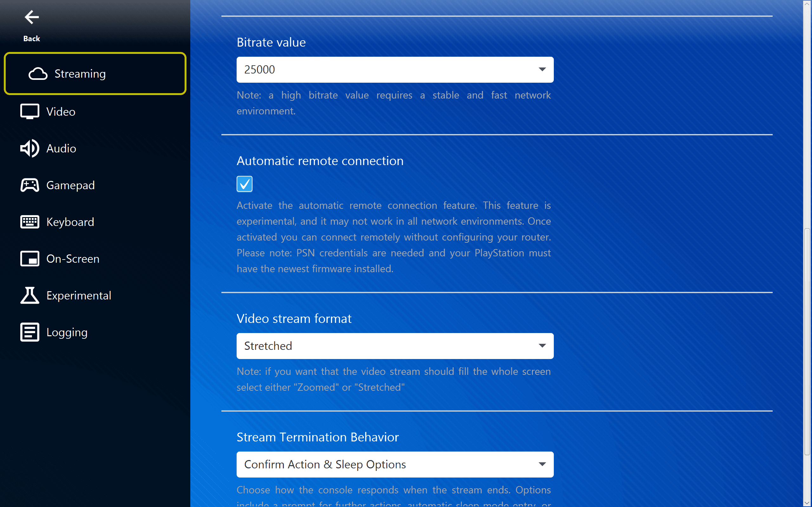Image resolution: width=812 pixels, height=507 pixels.
Task: Open the Bitrate value dropdown
Action: 395,70
